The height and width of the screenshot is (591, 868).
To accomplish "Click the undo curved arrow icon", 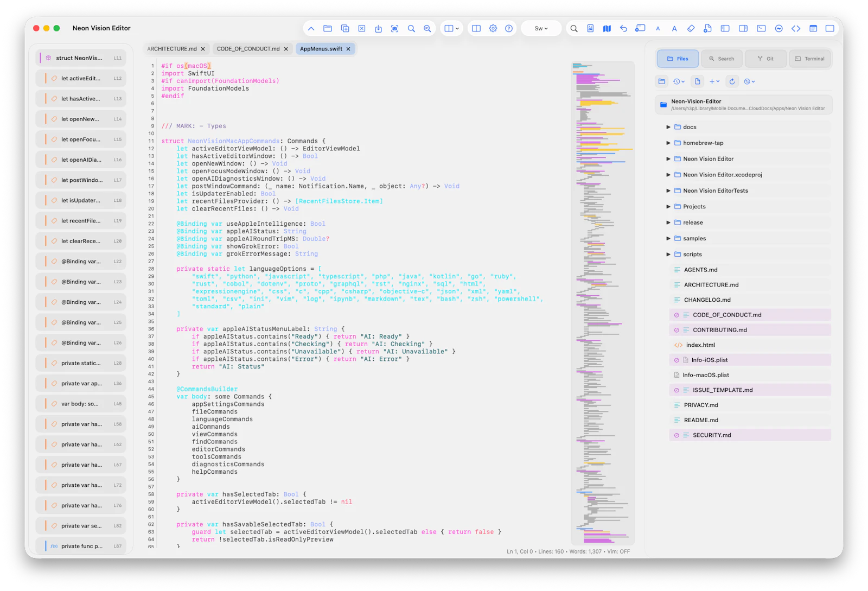I will pos(623,29).
